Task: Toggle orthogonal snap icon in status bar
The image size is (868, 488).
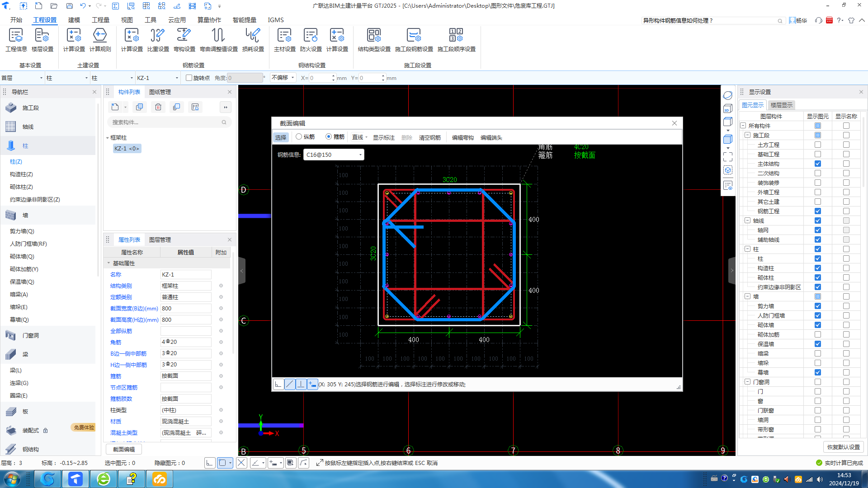Action: click(x=209, y=463)
